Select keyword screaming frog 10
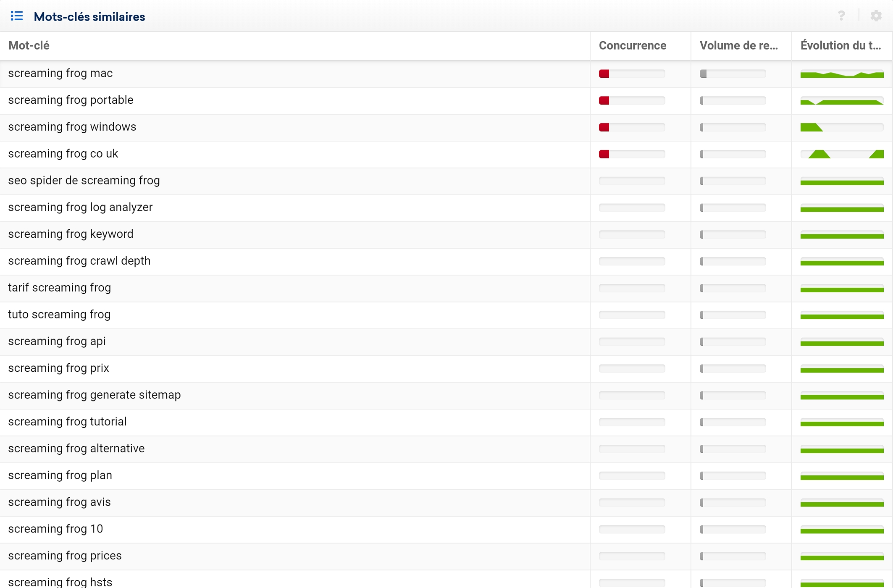The image size is (893, 588). click(55, 529)
